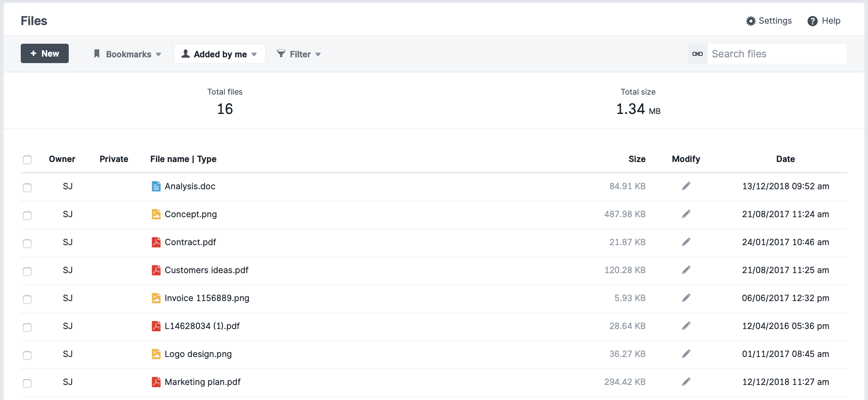
Task: Click the Modify column header
Action: (x=686, y=159)
